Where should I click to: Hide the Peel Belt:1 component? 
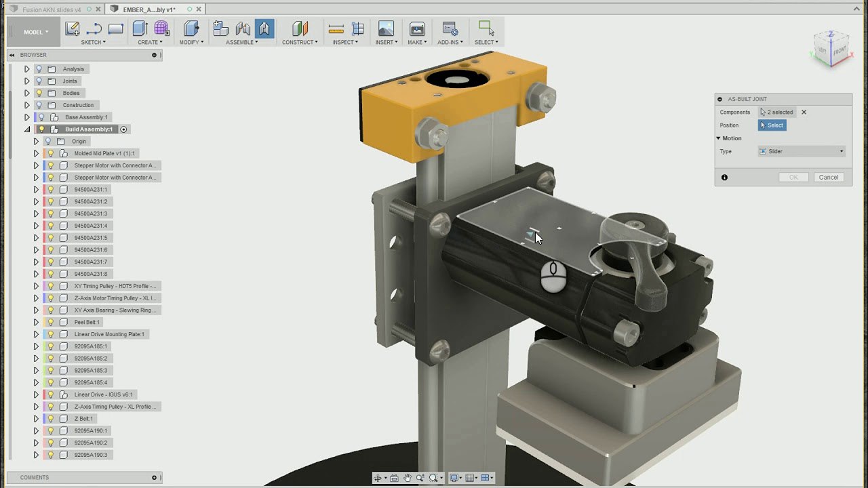pos(51,322)
